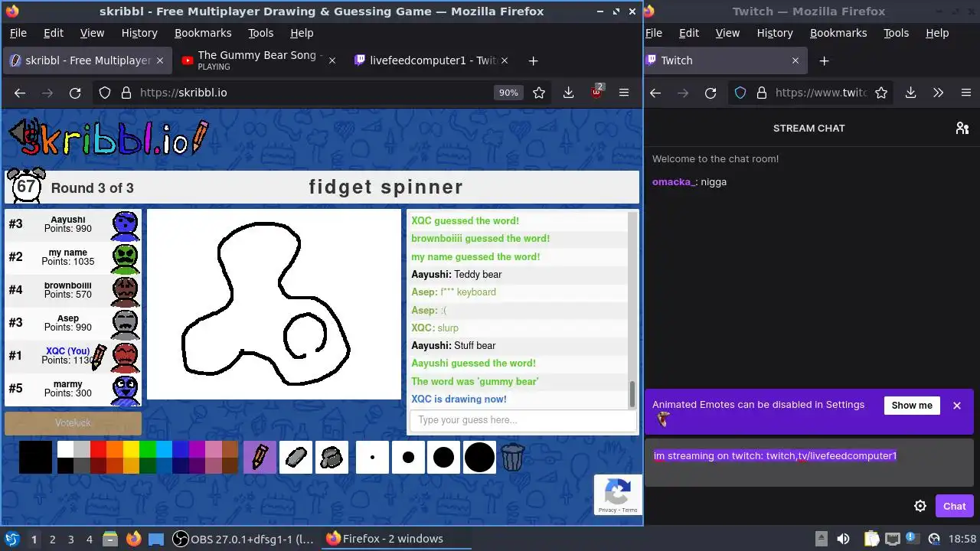
Task: Select the eraser tool
Action: (296, 457)
